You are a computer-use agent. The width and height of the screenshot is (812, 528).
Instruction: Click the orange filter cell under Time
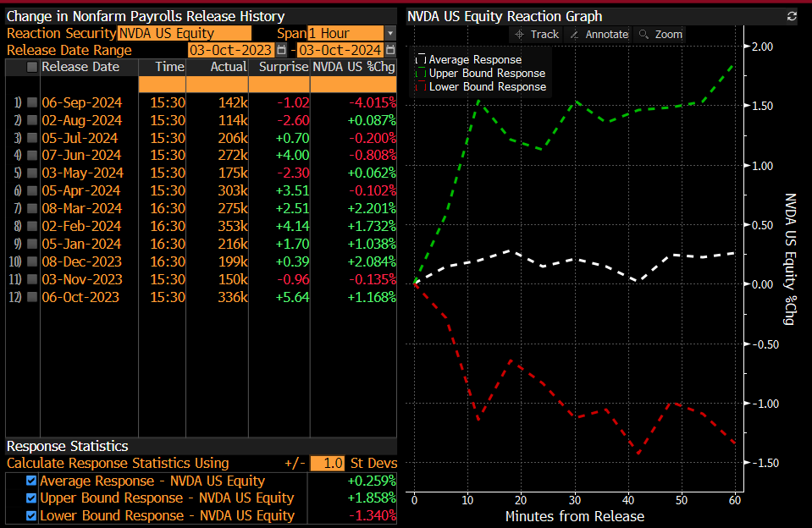[162, 85]
